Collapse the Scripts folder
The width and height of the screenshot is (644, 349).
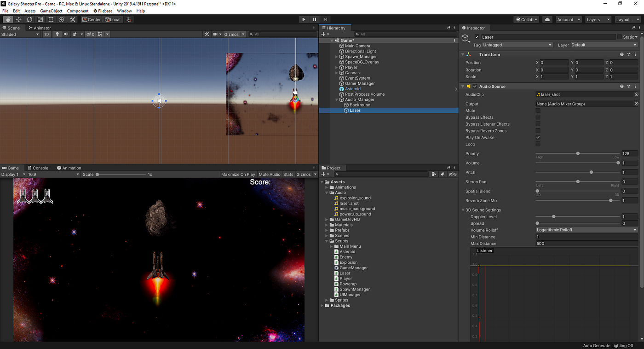pos(327,241)
